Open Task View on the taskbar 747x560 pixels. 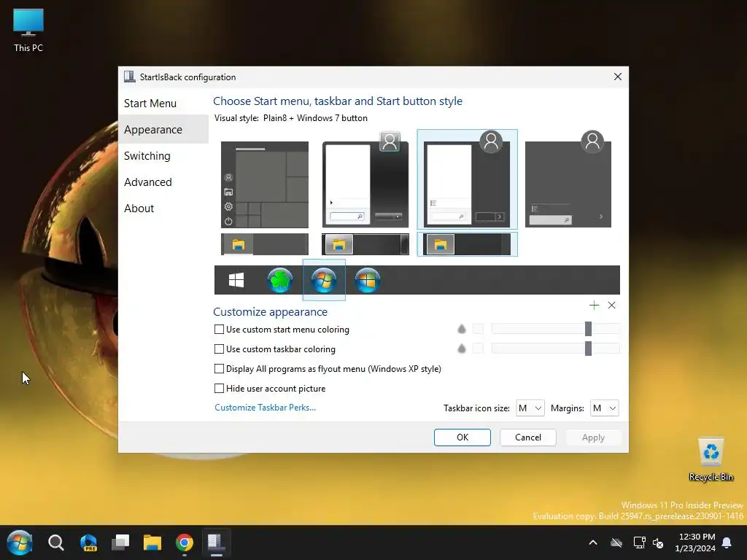[x=120, y=542]
